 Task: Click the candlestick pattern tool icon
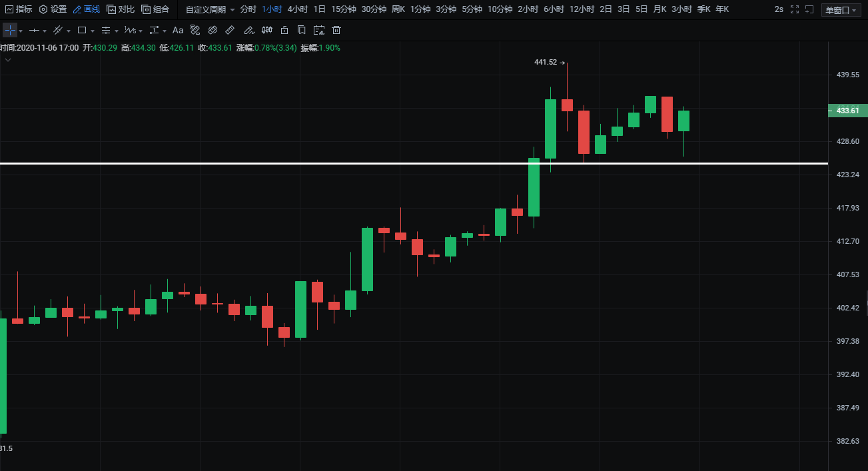click(266, 31)
